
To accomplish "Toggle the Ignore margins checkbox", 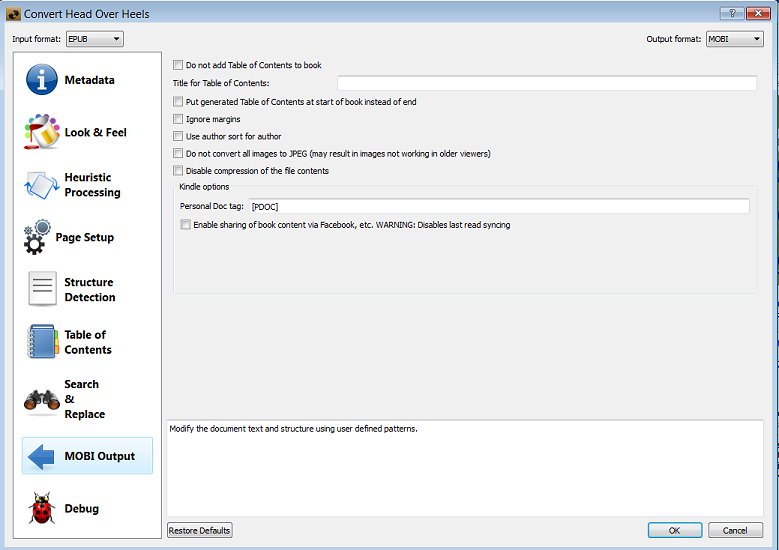I will pyautogui.click(x=179, y=119).
